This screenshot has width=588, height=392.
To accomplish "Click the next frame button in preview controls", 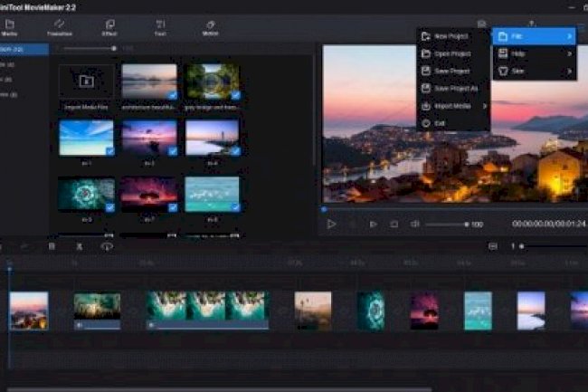I will pos(373,225).
